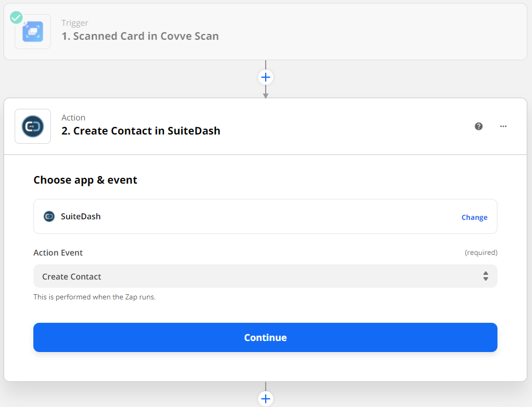Screen dimensions: 532x407
Task: Click the Action label on step two
Action: [73, 118]
